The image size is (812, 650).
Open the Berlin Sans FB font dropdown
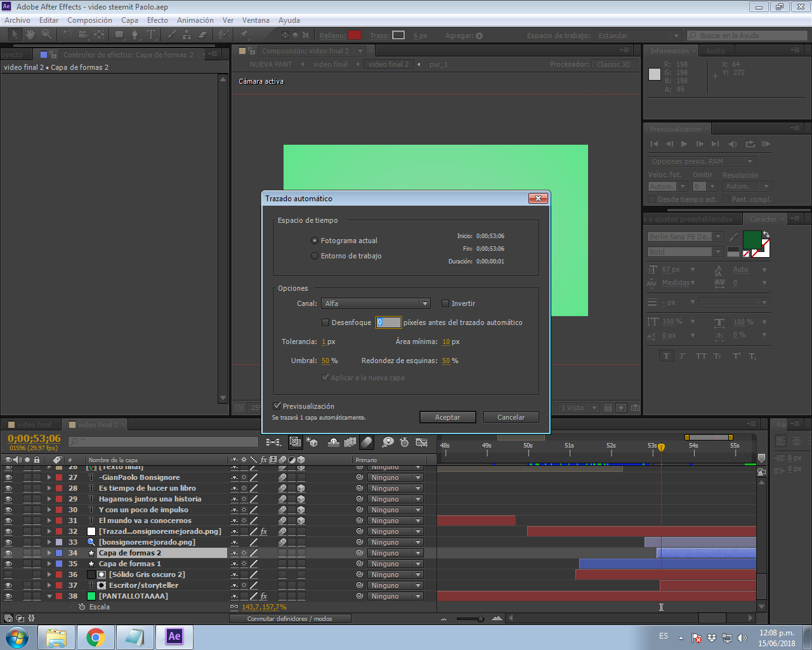tap(686, 237)
